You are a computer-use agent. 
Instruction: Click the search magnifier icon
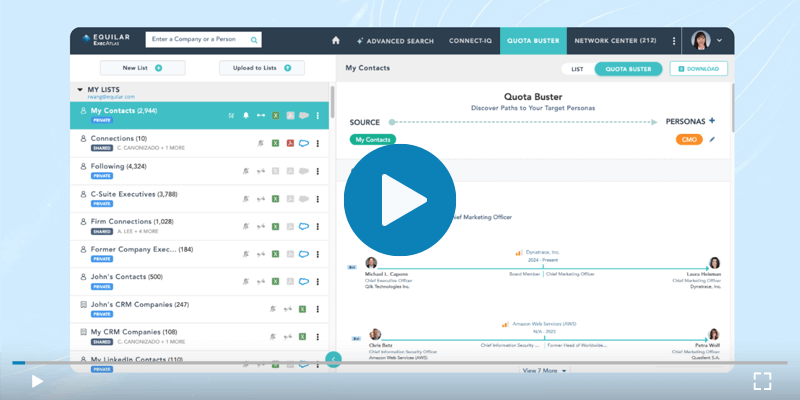[255, 41]
